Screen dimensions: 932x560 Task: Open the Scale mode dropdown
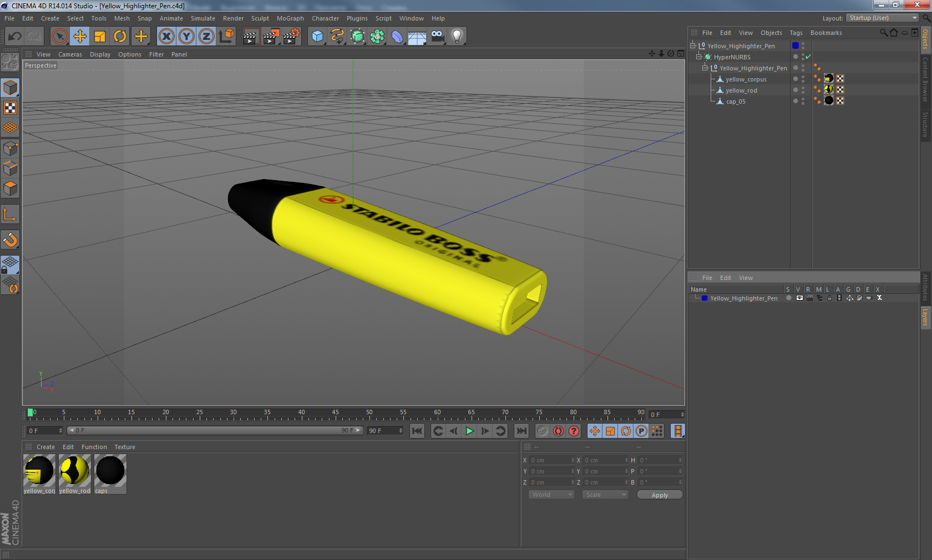[605, 495]
